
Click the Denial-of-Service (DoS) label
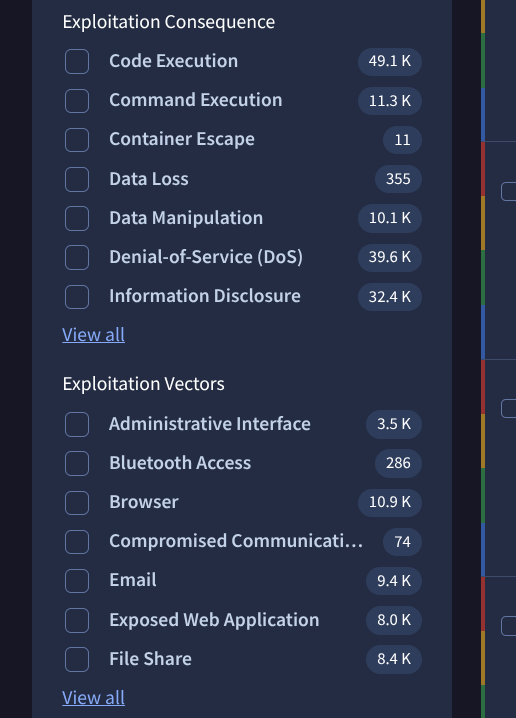[206, 257]
